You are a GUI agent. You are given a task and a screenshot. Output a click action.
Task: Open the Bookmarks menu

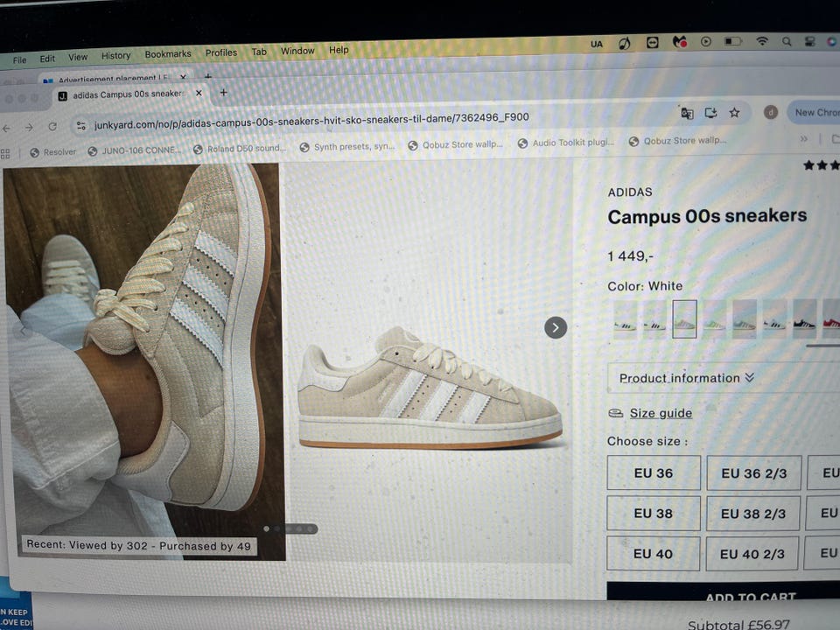[168, 54]
